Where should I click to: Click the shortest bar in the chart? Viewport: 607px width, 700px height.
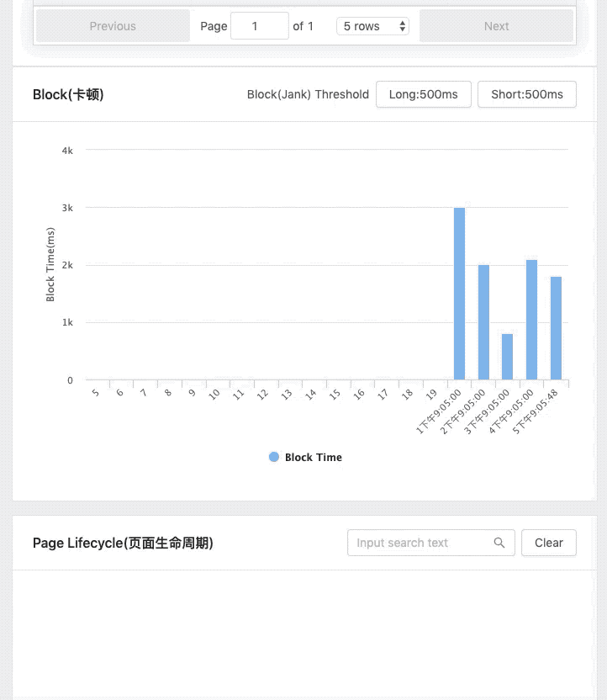click(507, 357)
